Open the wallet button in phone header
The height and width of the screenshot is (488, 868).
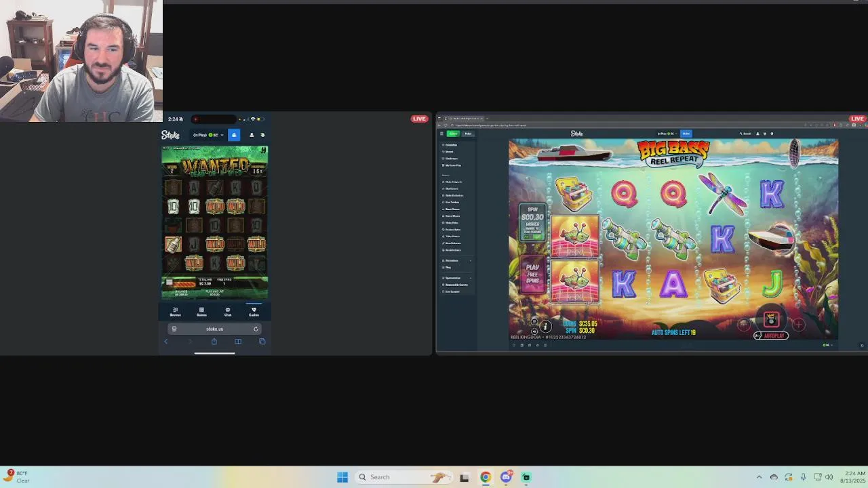[x=234, y=135]
